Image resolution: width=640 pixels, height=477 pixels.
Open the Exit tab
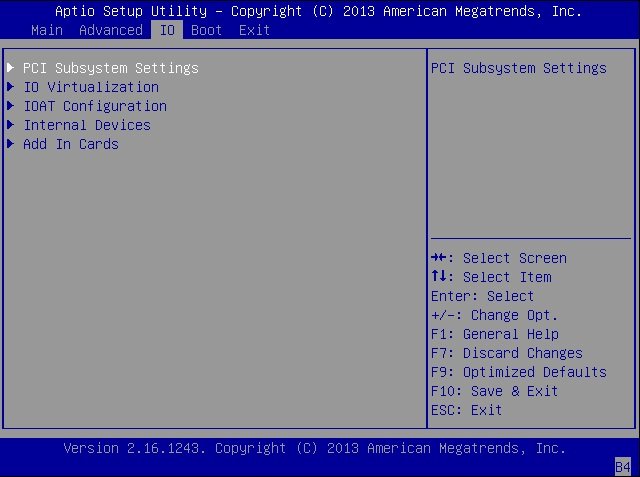click(x=254, y=30)
